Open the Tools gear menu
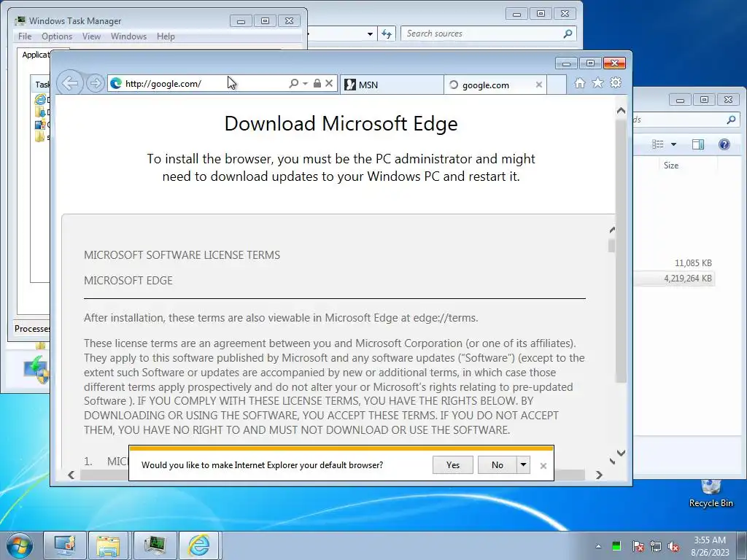Image resolution: width=747 pixels, height=560 pixels. pos(616,83)
